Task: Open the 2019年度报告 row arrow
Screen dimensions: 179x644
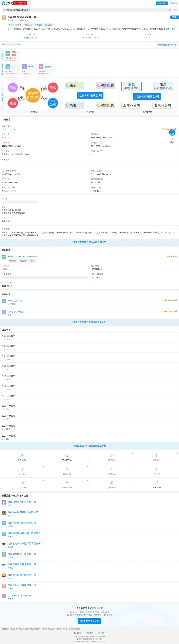Action: pos(177,377)
